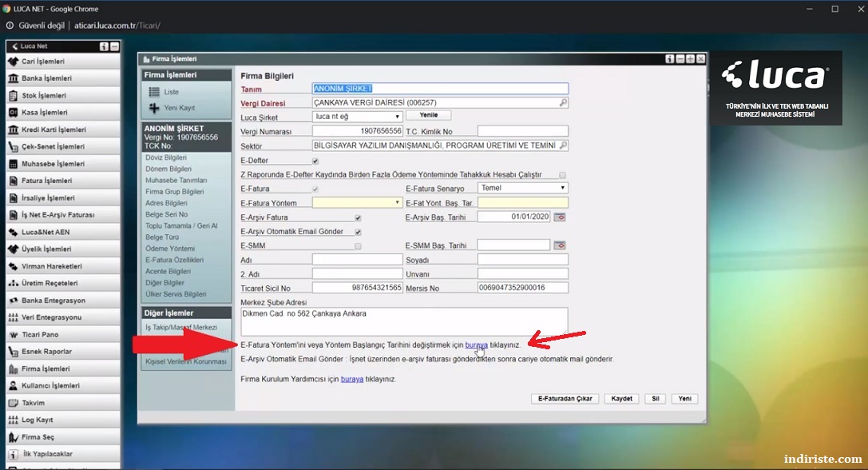Open the Luca Şirket dropdown

point(357,117)
